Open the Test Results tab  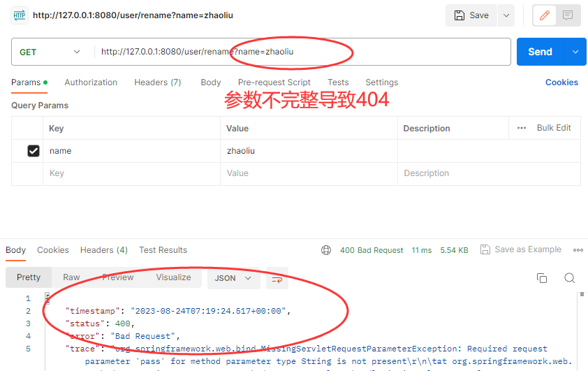(x=163, y=250)
